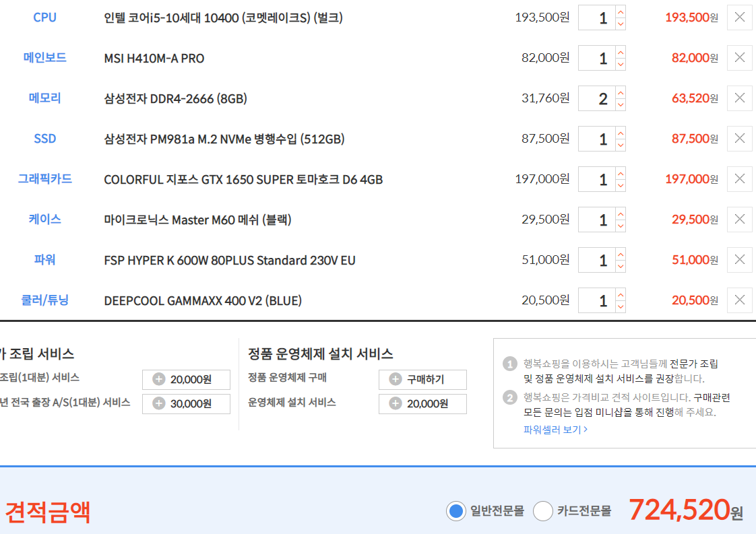The width and height of the screenshot is (756, 534).
Task: Decrease CPU quantity with down arrow
Action: (x=621, y=24)
